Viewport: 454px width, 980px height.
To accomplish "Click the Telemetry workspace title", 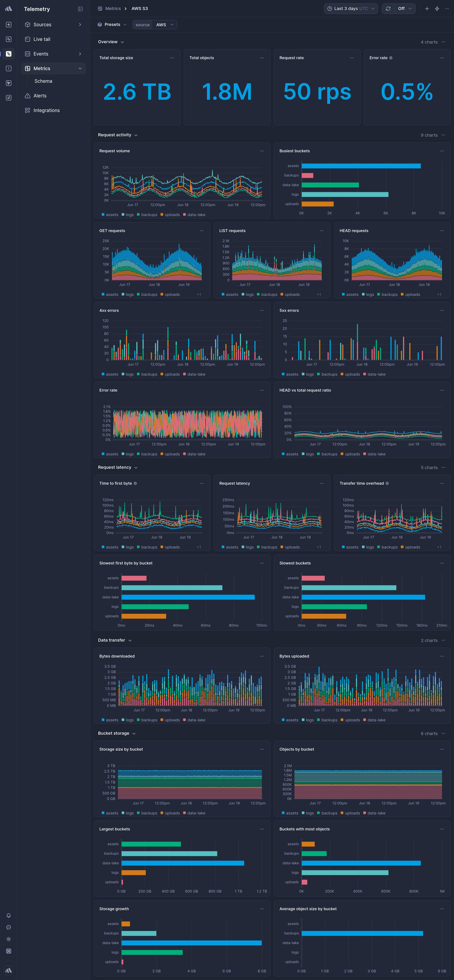I will (x=37, y=9).
